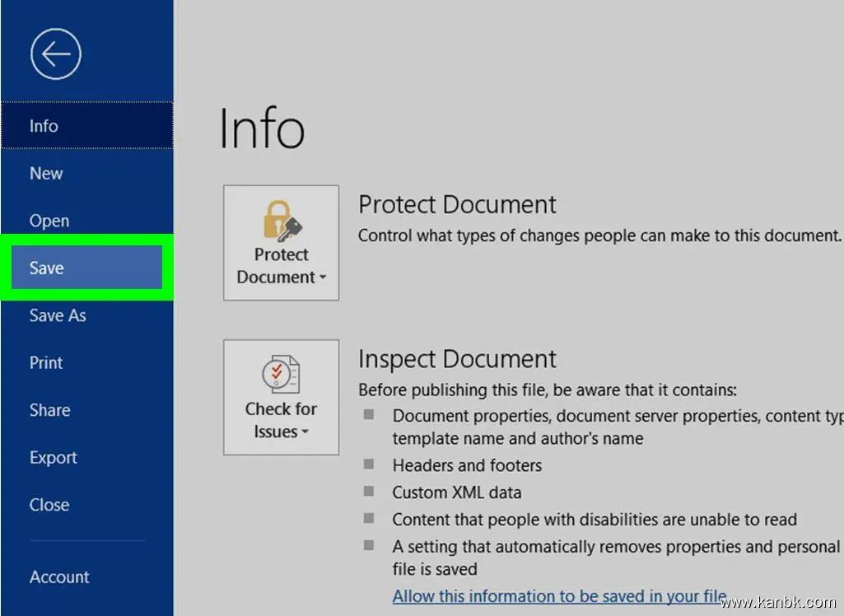Screen dimensions: 844x616
Task: Choose Close to close the document
Action: (49, 505)
